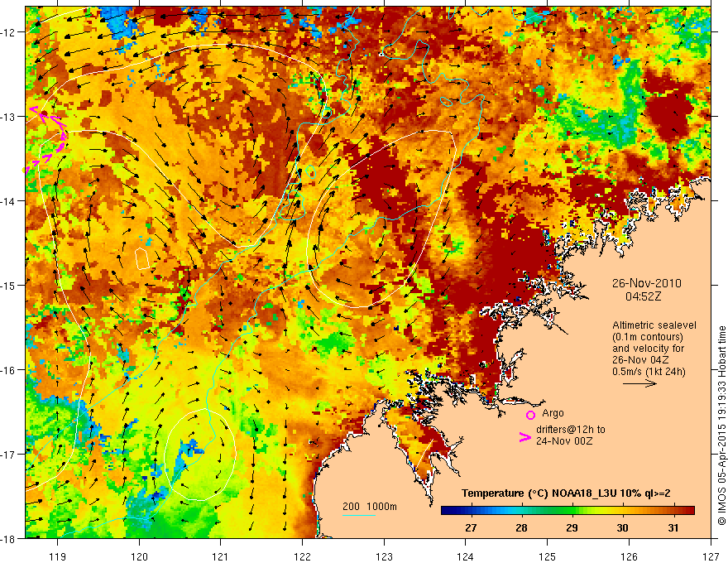Click the latitude axis label -18
The width and height of the screenshot is (728, 563).
[x=8, y=538]
